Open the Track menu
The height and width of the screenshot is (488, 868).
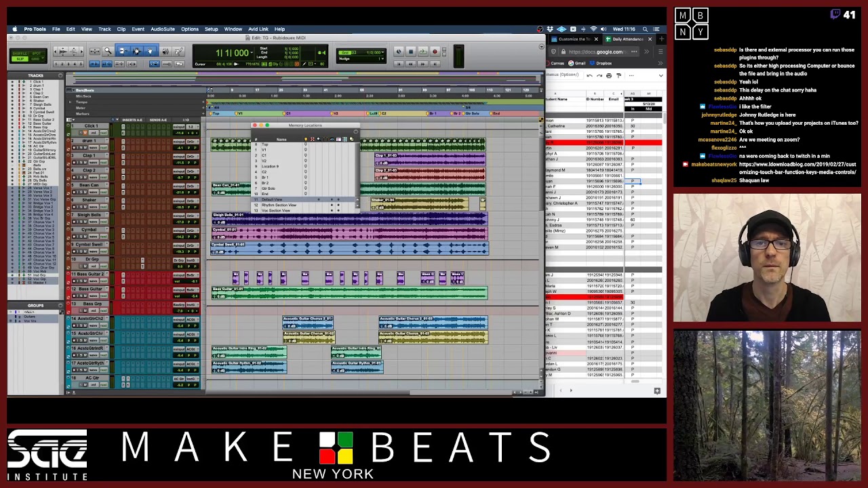(104, 29)
